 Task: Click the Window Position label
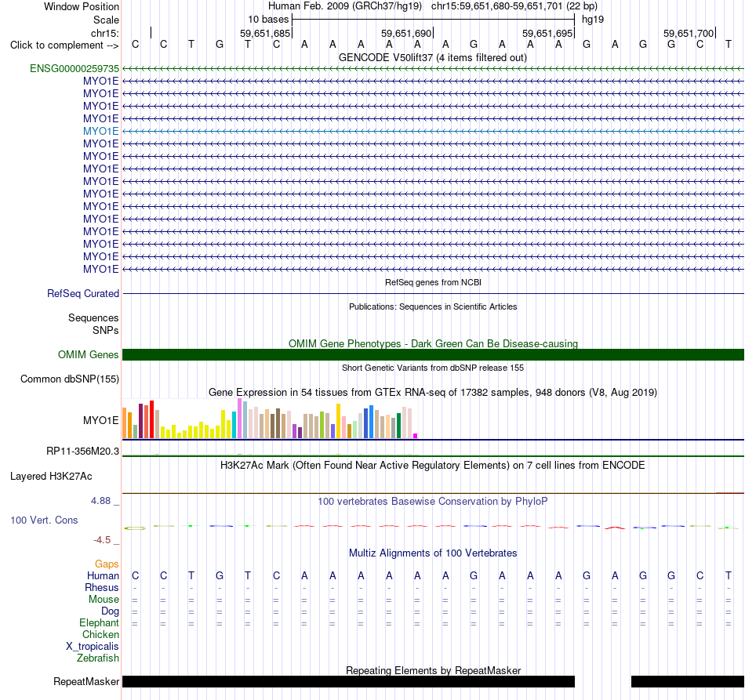tap(82, 6)
